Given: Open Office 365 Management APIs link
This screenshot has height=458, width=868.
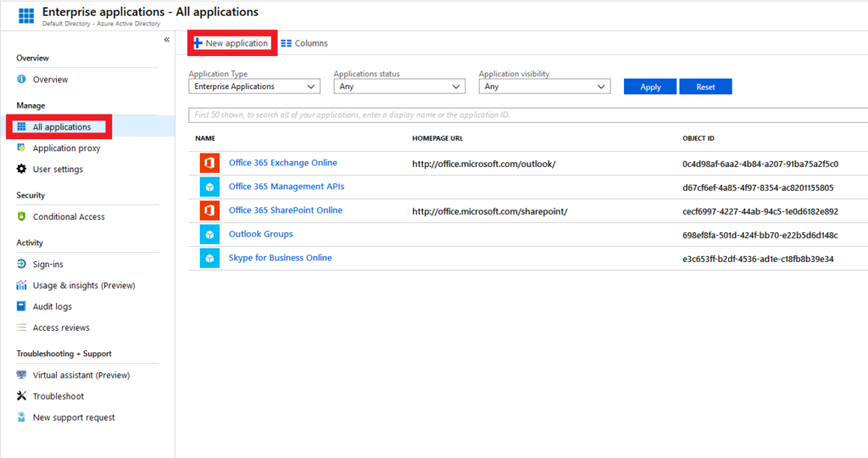Looking at the screenshot, I should (x=287, y=187).
